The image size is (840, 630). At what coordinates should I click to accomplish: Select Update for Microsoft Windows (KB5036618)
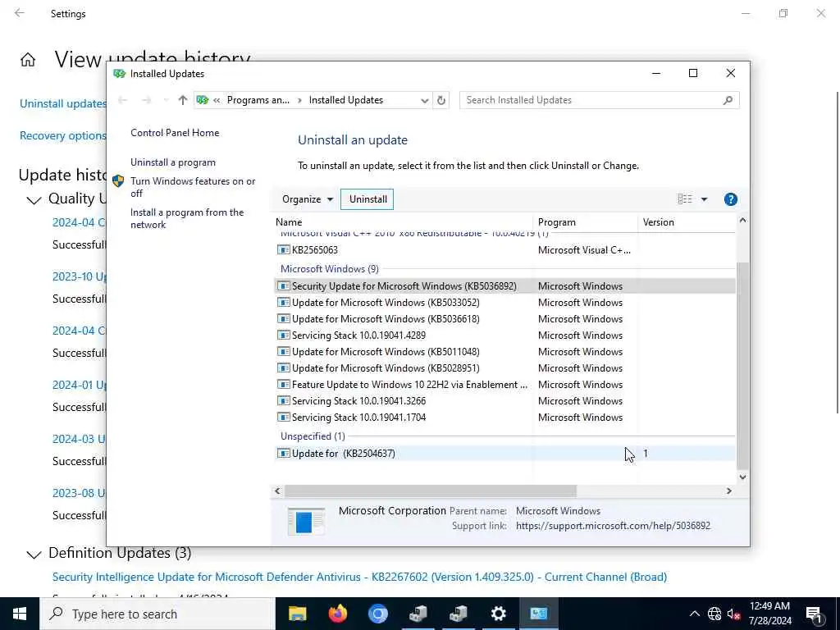click(x=504, y=319)
